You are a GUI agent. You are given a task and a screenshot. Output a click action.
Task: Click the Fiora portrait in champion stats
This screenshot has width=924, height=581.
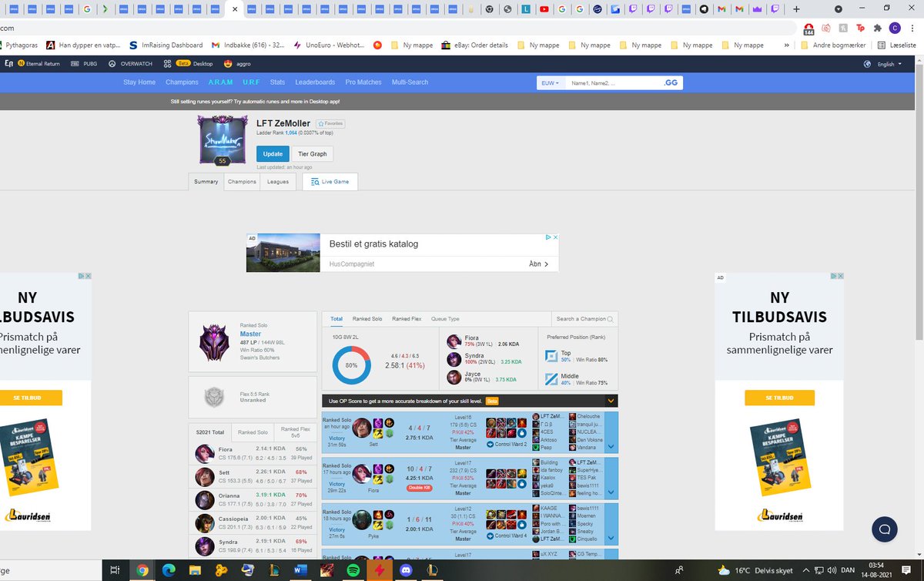[x=204, y=451]
